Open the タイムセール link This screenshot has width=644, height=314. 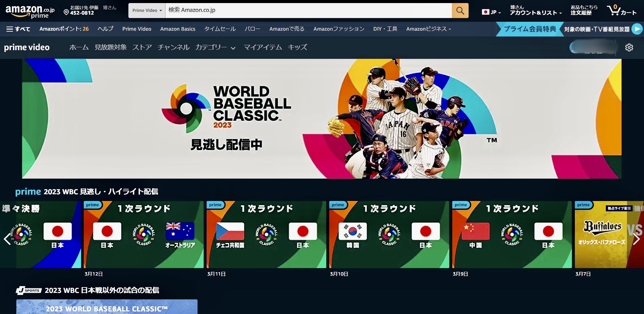pyautogui.click(x=220, y=29)
